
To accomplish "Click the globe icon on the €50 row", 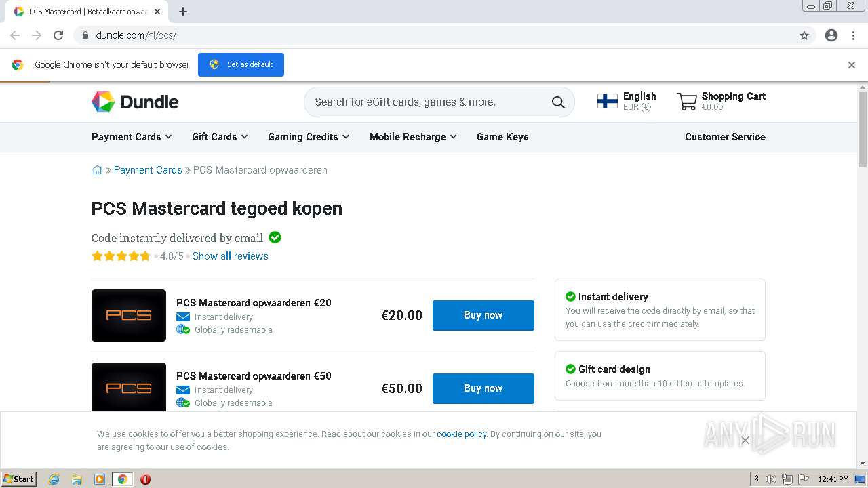I will [182, 403].
